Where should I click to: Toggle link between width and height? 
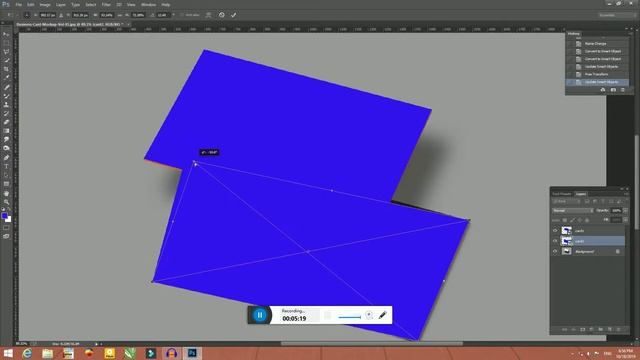pos(120,15)
